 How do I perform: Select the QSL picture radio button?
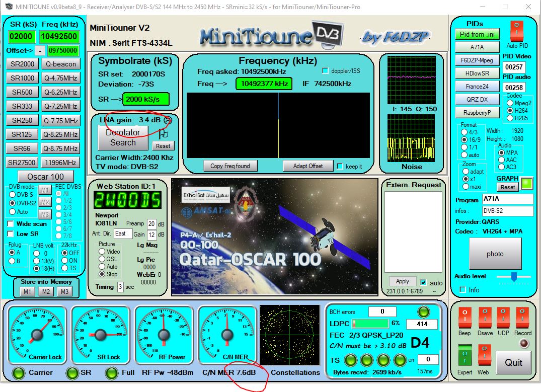102,259
